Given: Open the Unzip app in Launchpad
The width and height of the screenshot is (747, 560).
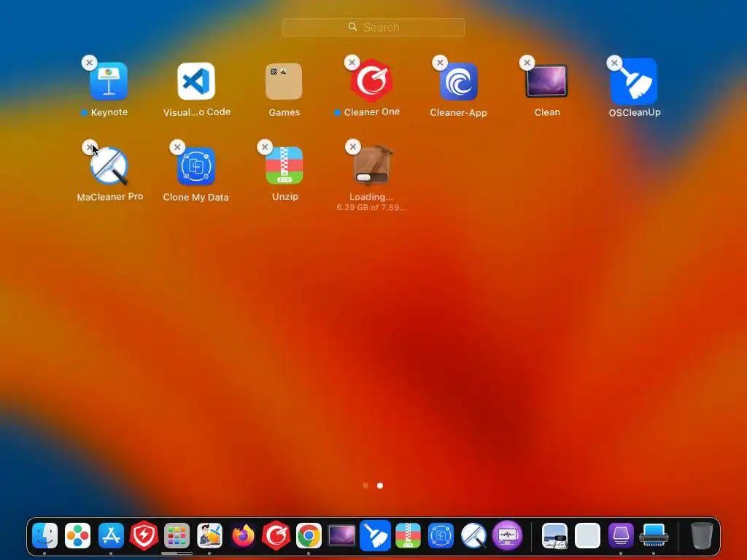Looking at the screenshot, I should pyautogui.click(x=285, y=166).
